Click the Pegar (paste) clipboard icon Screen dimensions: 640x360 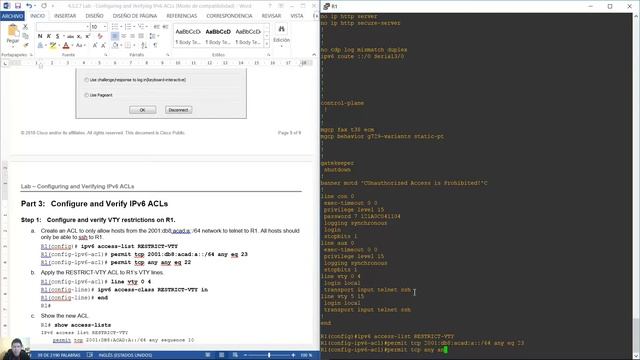(x=13, y=31)
